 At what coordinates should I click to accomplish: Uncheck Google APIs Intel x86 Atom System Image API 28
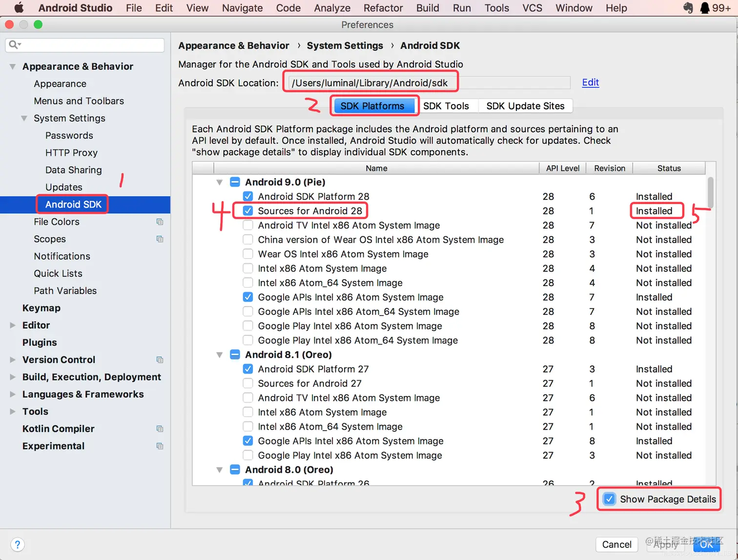(248, 297)
